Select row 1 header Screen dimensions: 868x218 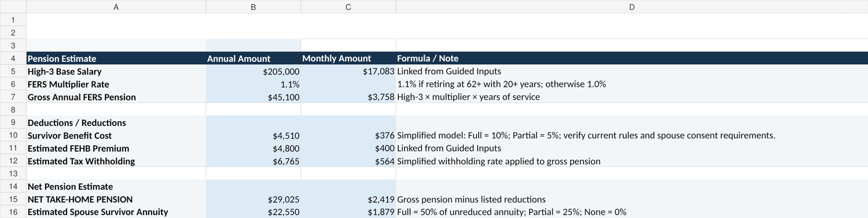point(13,20)
